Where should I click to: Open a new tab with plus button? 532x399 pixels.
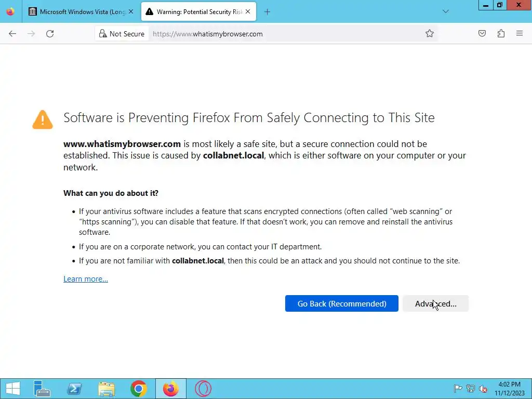click(268, 12)
